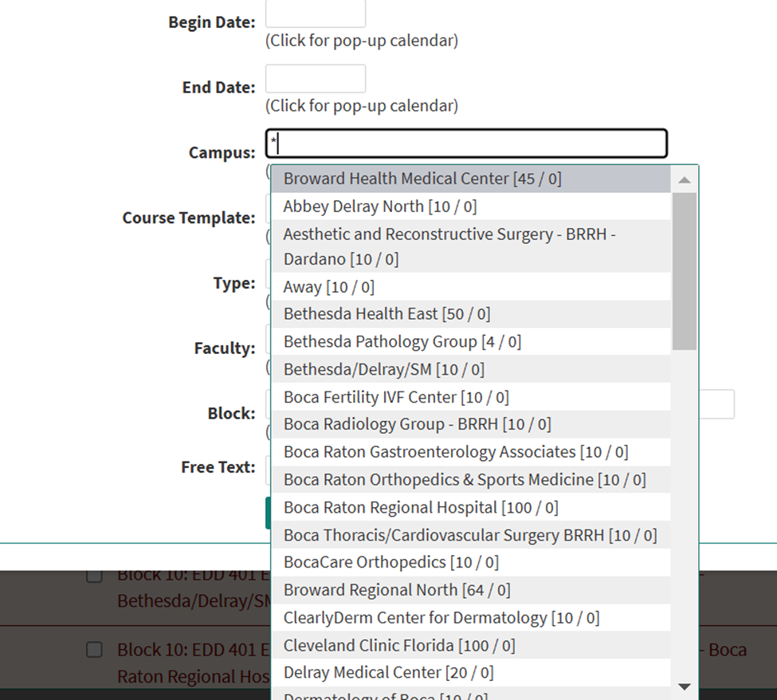
Task: Choose ClearlyDerm Center for Dermatology
Action: coord(471,618)
